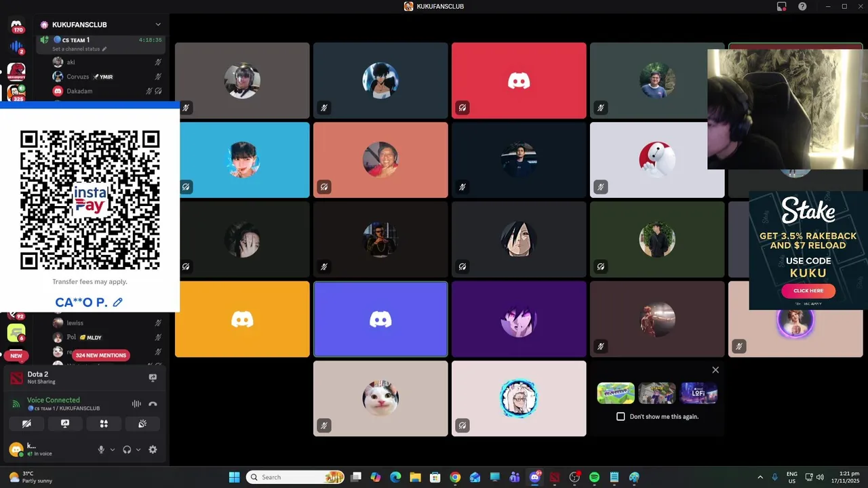Switch ENG US input language
Viewport: 868px width, 488px height.
click(x=792, y=477)
